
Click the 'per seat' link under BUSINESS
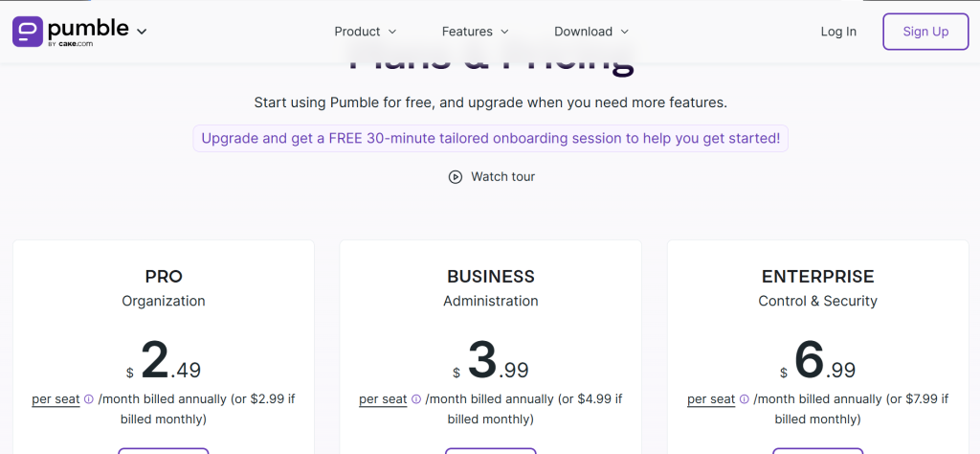click(383, 399)
